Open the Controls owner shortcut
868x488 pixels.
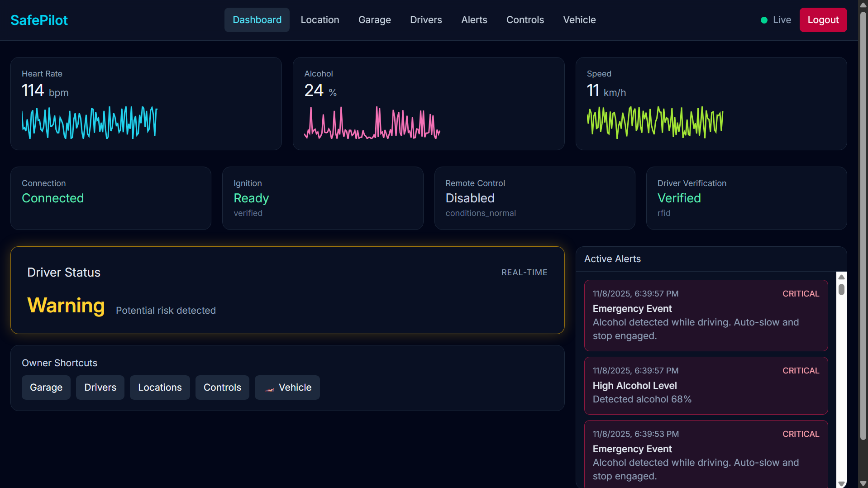[x=222, y=388]
